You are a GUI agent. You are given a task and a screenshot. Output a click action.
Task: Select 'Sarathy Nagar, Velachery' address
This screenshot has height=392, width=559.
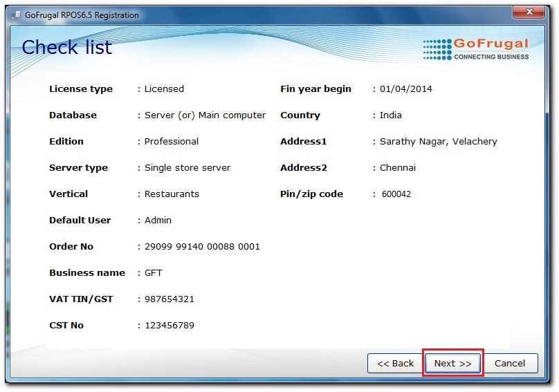(x=439, y=142)
